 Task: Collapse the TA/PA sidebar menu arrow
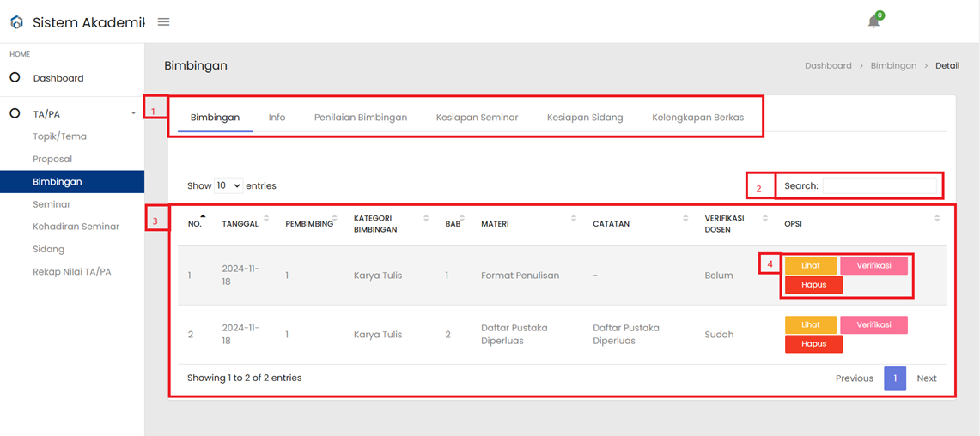coord(133,113)
